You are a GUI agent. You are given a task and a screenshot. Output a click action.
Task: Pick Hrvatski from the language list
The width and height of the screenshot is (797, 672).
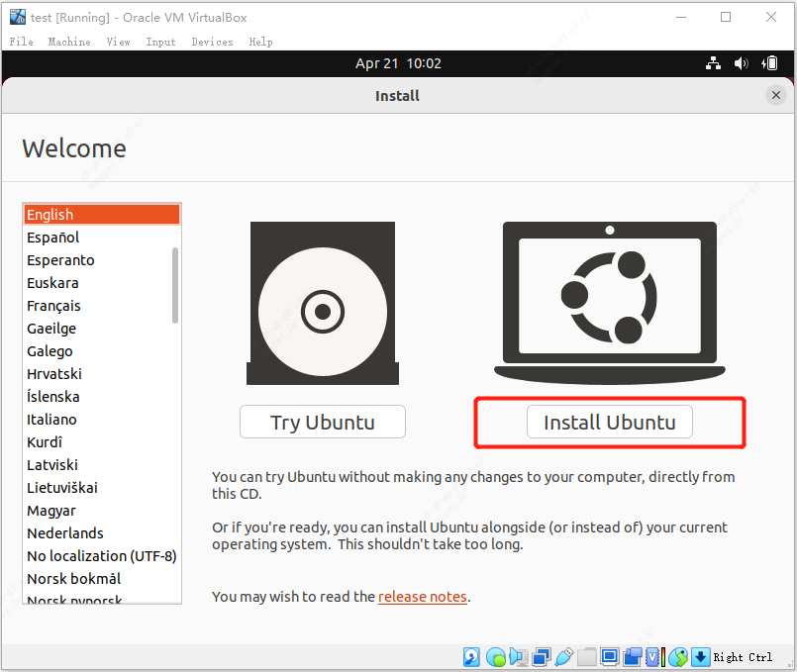click(x=102, y=374)
